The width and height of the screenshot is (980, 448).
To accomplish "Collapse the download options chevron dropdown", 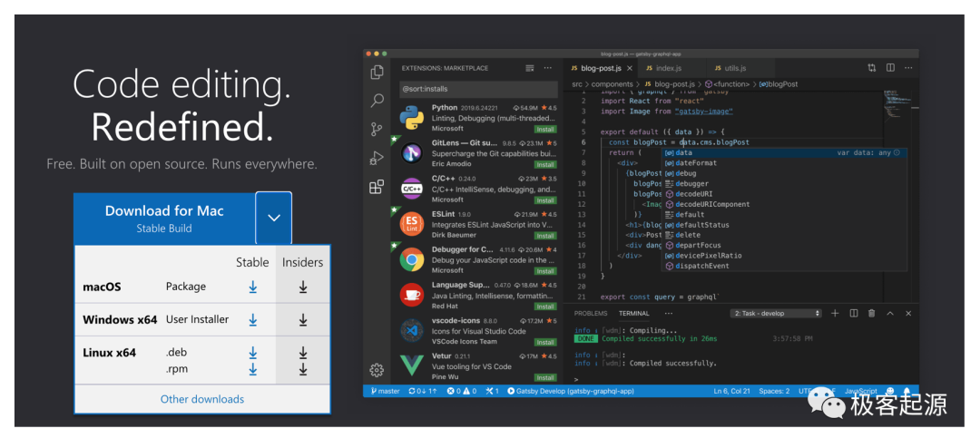I will pyautogui.click(x=274, y=218).
